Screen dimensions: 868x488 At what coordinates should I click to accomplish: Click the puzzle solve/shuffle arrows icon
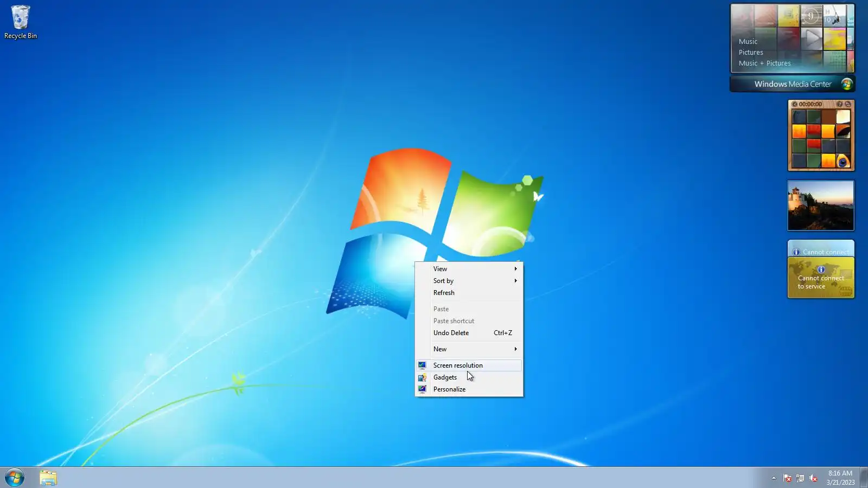point(848,104)
